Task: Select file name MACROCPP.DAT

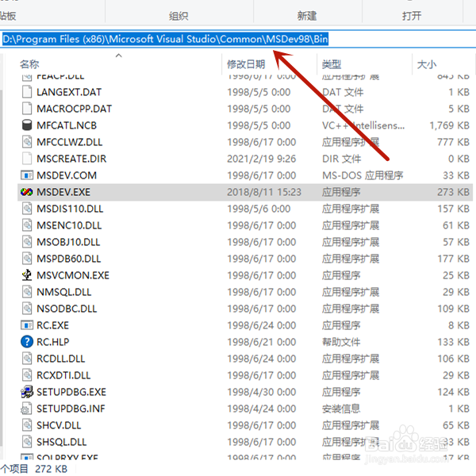Action: (74, 109)
